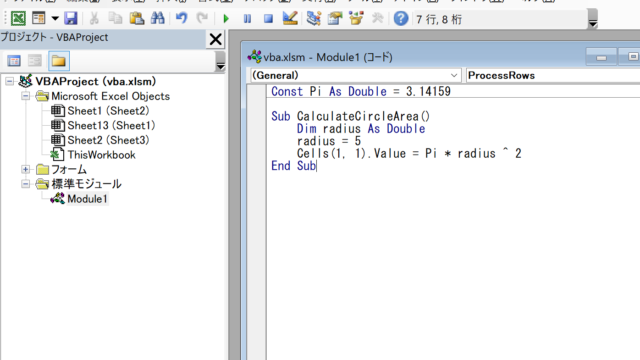Click the Find binoculars icon
Viewport: 640px width, 360px height.
158,18
